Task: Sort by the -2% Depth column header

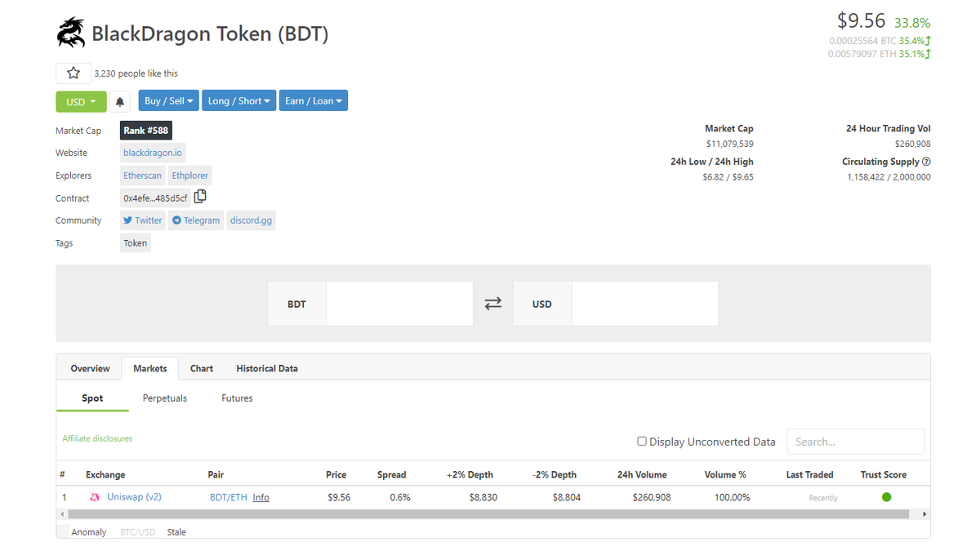Action: [x=555, y=474]
